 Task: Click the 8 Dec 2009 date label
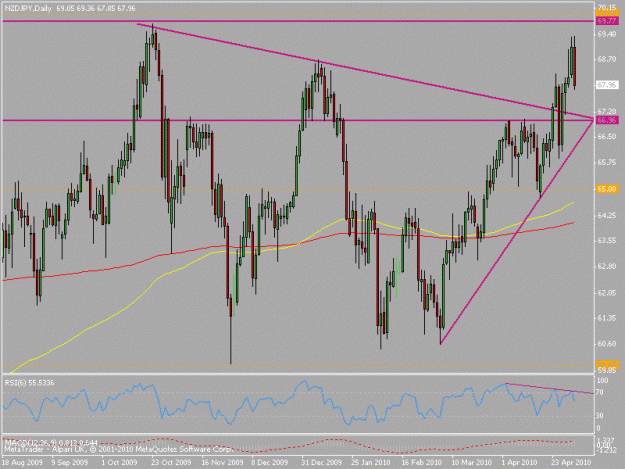[x=269, y=463]
